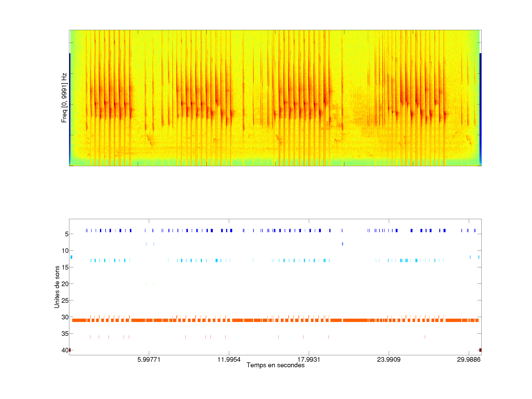Click the dark blue bar on spectrogram's right edge
The height and width of the screenshot is (399, 532).
(480, 108)
